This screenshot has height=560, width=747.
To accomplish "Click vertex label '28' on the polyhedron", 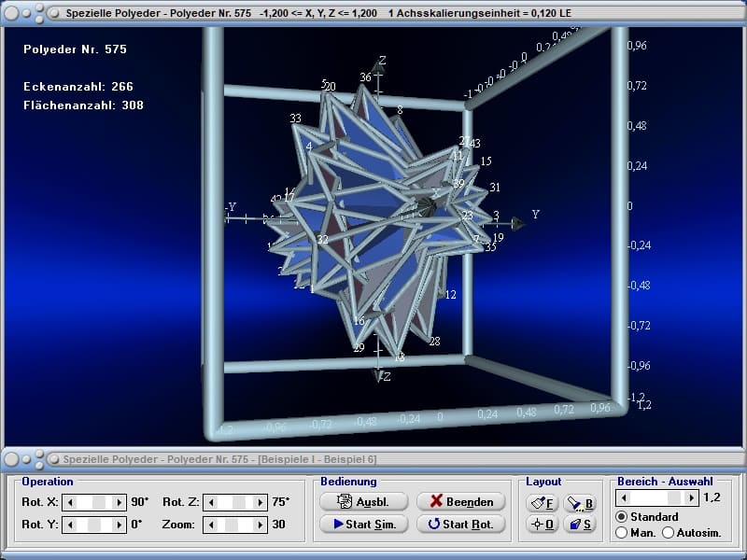I will tap(434, 341).
